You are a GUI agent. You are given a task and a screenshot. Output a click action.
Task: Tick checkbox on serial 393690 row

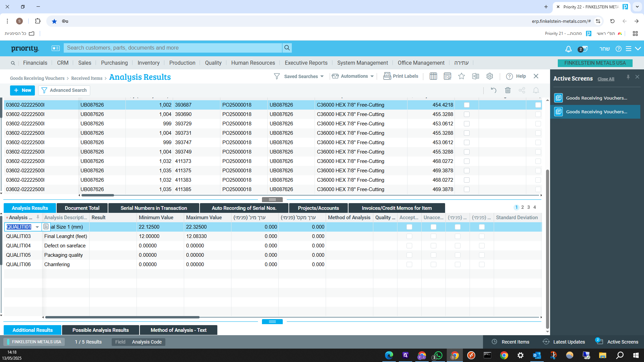[x=467, y=114]
